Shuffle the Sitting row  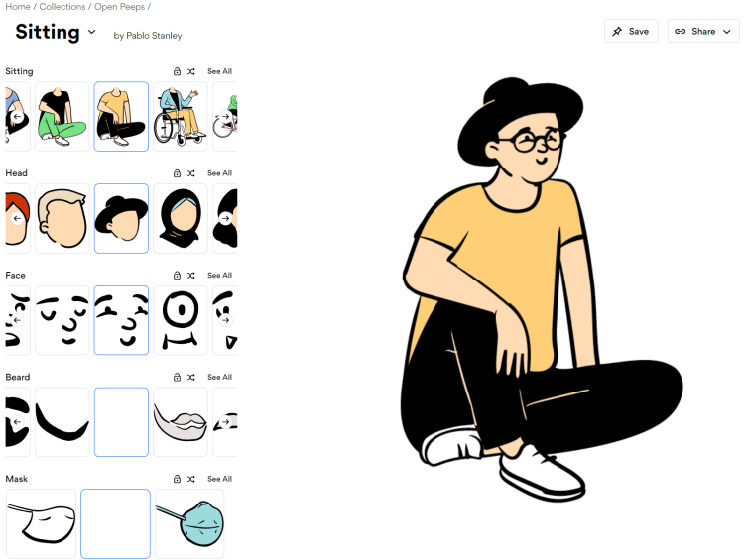coord(190,71)
